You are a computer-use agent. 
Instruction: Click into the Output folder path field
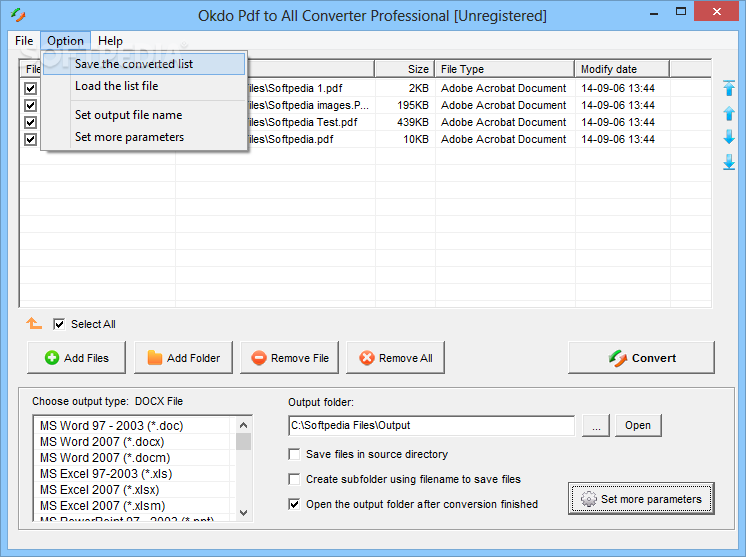point(432,425)
